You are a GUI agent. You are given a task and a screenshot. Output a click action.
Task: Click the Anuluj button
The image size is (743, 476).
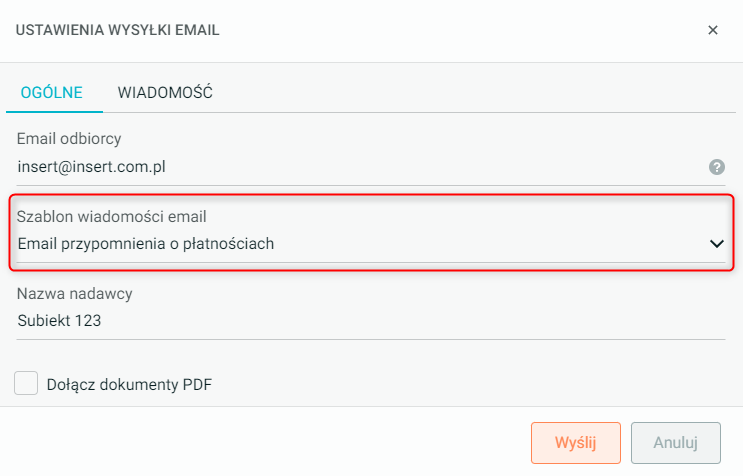point(675,442)
